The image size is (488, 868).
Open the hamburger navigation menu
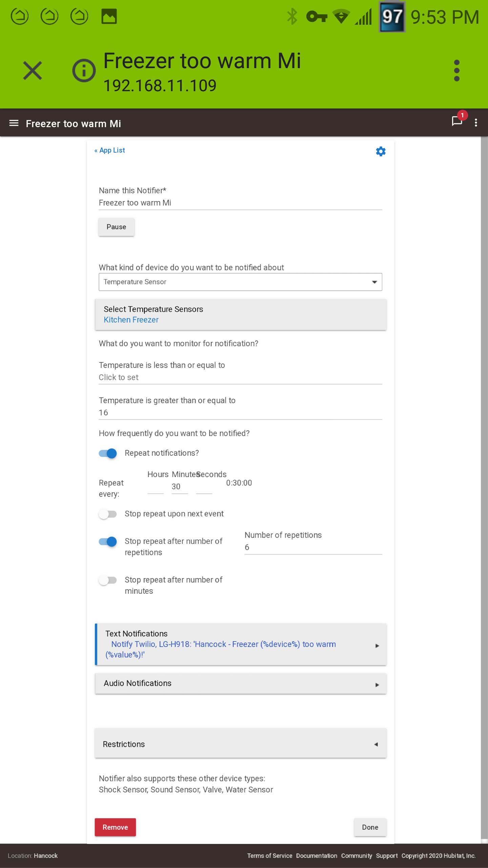click(14, 123)
